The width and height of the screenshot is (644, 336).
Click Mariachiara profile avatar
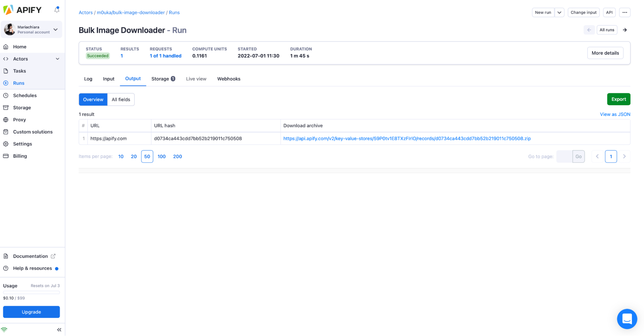tap(9, 29)
